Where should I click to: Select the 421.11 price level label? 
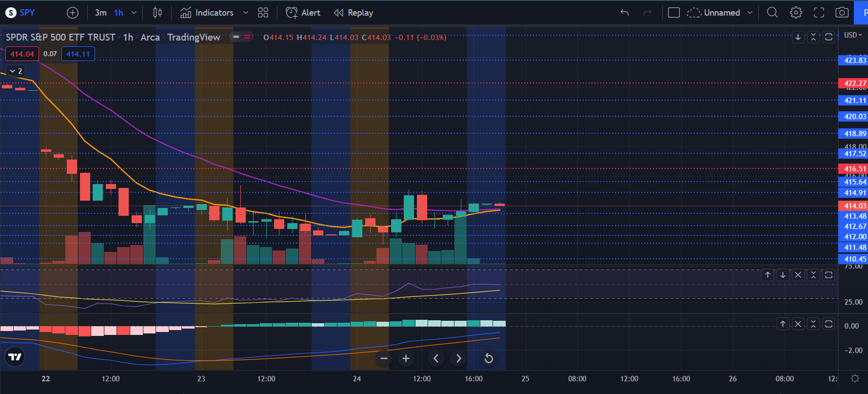pyautogui.click(x=853, y=101)
